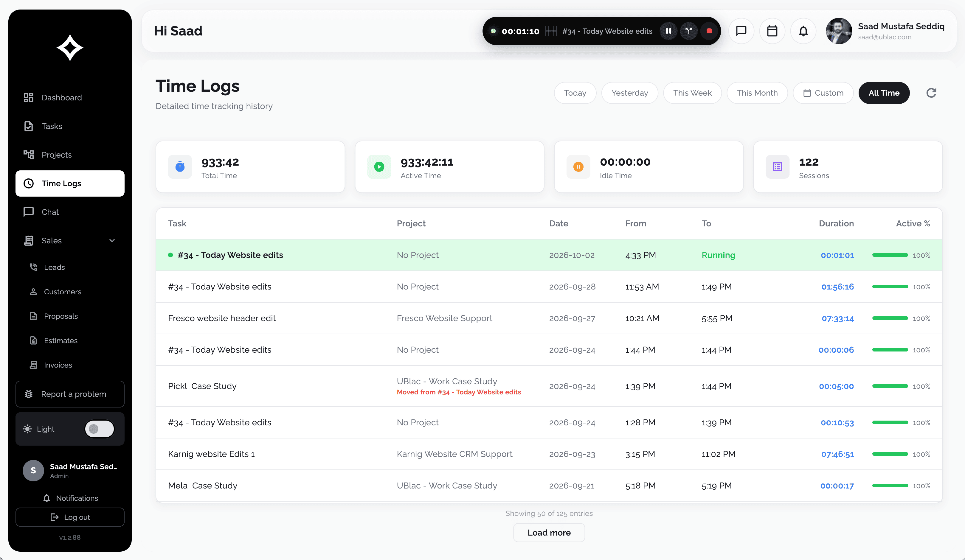
Task: Click the running #34 task row
Action: point(549,255)
